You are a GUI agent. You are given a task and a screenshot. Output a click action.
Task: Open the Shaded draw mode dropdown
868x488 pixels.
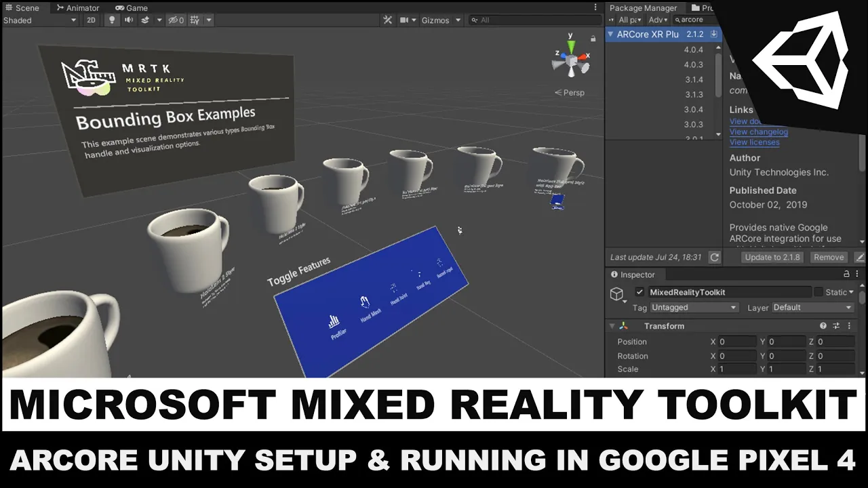tap(40, 20)
